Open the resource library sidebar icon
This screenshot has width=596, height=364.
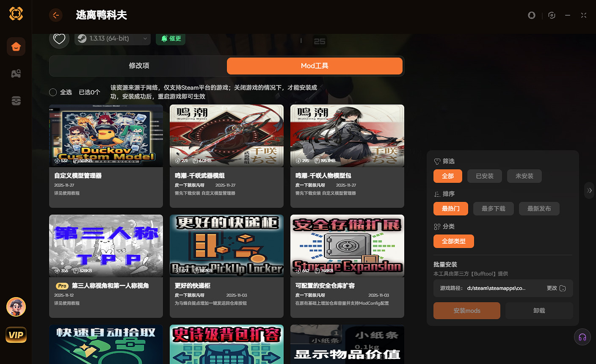[x=16, y=101]
